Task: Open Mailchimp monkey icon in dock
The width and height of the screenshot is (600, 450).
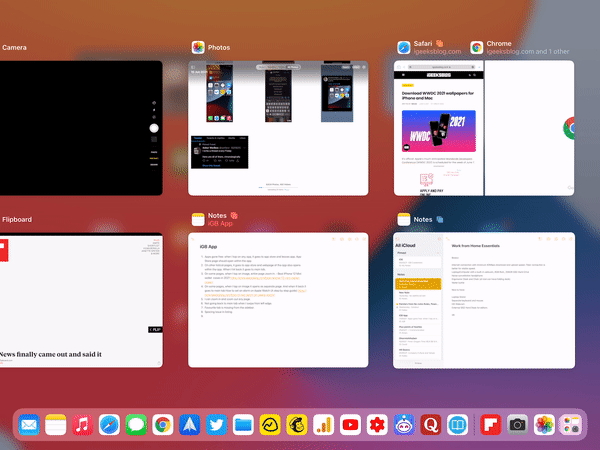Action: (x=297, y=425)
